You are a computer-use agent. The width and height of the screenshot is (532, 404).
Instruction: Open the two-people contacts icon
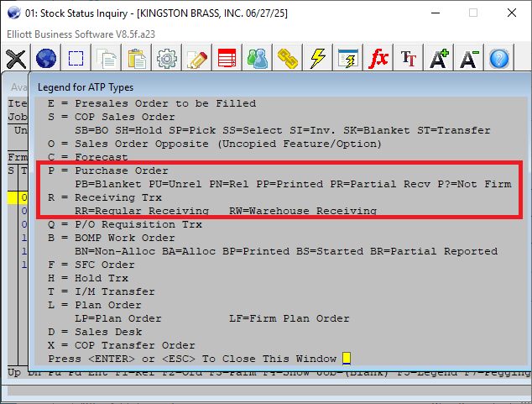pyautogui.click(x=258, y=59)
